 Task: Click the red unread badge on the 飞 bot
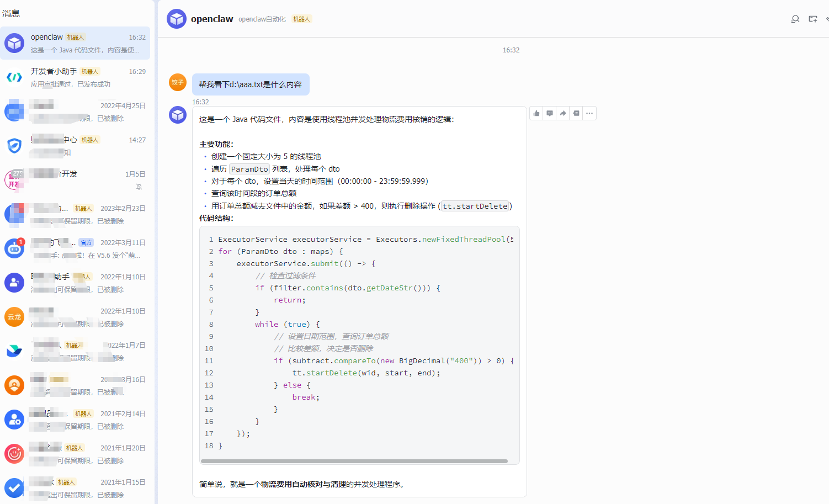click(22, 241)
